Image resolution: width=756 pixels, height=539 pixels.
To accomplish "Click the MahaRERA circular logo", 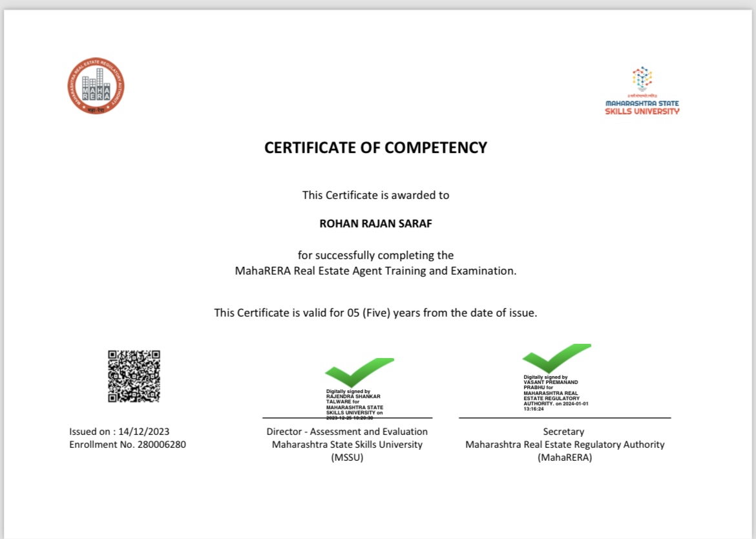I will click(x=96, y=86).
